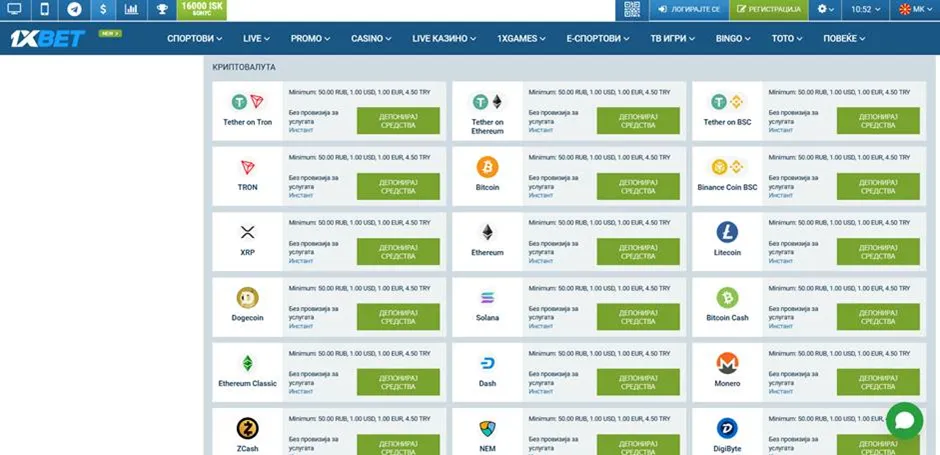The width and height of the screenshot is (940, 455).
Task: Click the 1XBET logo
Action: point(47,38)
